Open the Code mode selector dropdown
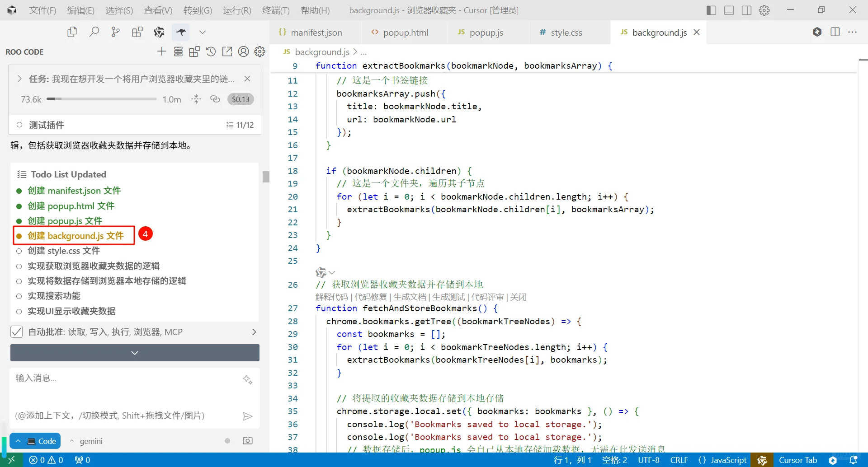 pyautogui.click(x=36, y=441)
